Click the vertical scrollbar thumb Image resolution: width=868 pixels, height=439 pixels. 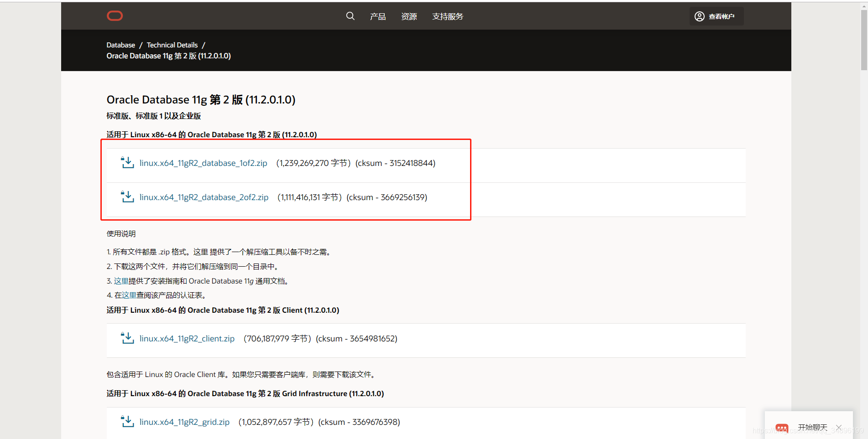(x=864, y=40)
